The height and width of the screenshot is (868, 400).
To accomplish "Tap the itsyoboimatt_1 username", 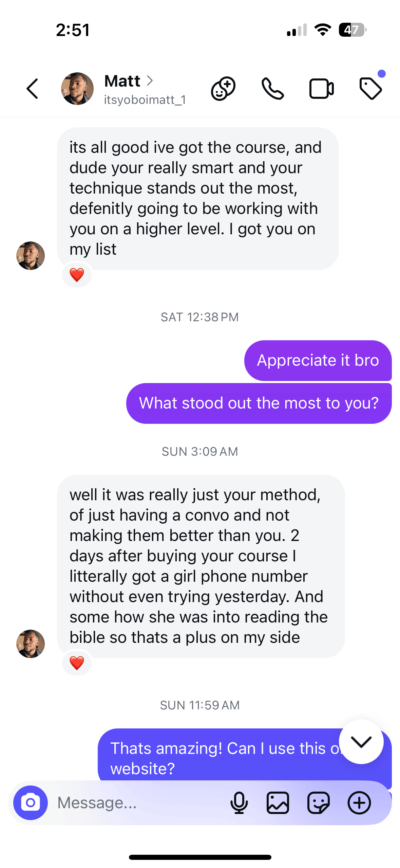I will 145,100.
